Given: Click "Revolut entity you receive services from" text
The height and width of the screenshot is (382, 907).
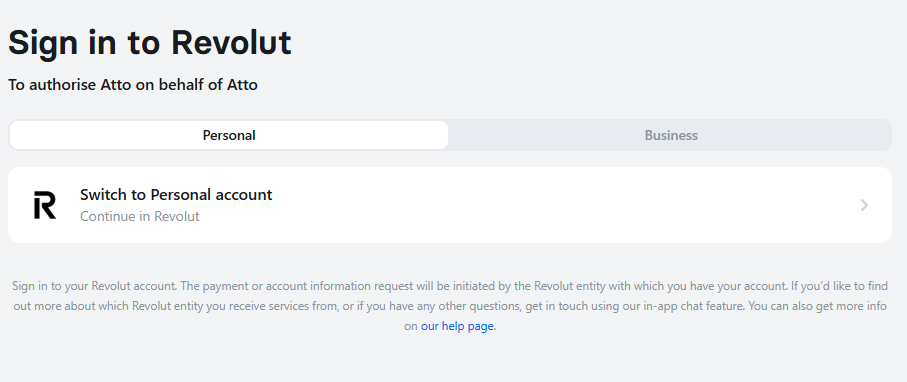Looking at the screenshot, I should pyautogui.click(x=234, y=306).
